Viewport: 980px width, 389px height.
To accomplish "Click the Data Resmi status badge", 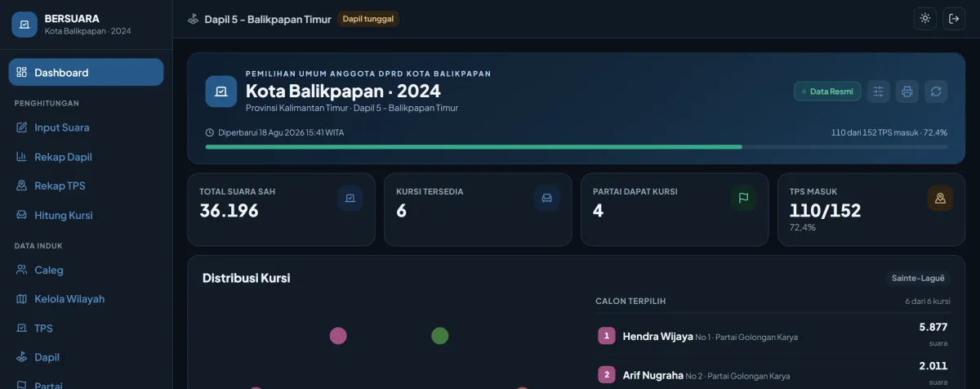I will (x=827, y=92).
